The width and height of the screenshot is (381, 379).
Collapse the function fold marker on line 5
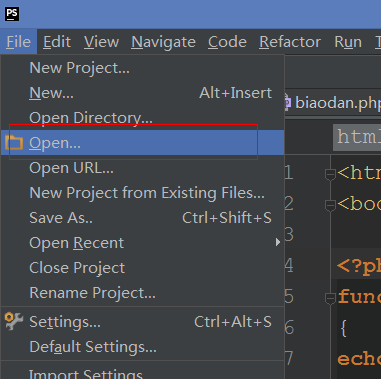330,298
